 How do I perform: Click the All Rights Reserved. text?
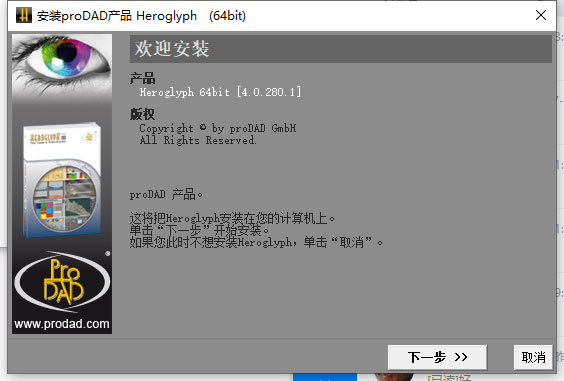click(x=198, y=140)
